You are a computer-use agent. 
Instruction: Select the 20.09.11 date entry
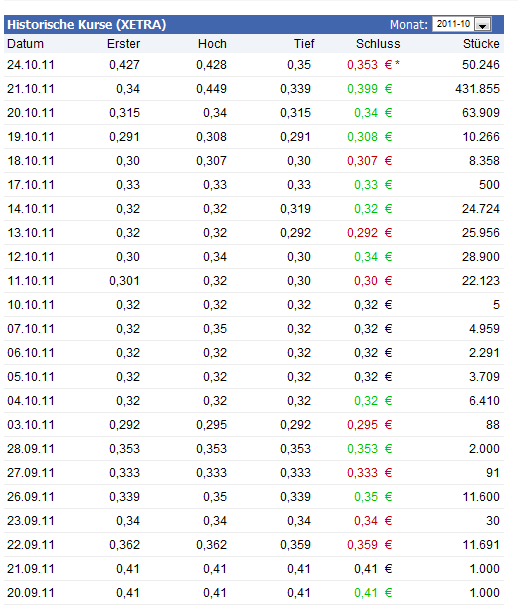31,593
